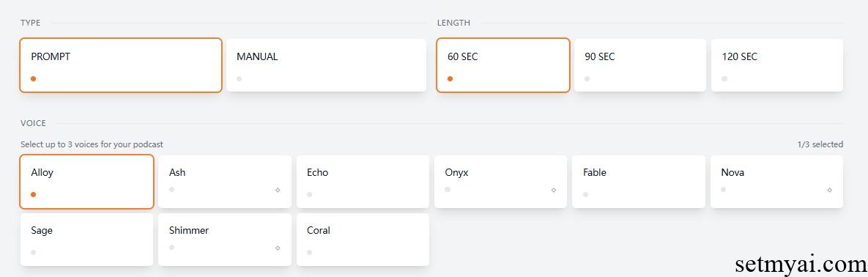The height and width of the screenshot is (277, 868).
Task: Click the diamond icon on Ash voice
Action: (x=278, y=190)
